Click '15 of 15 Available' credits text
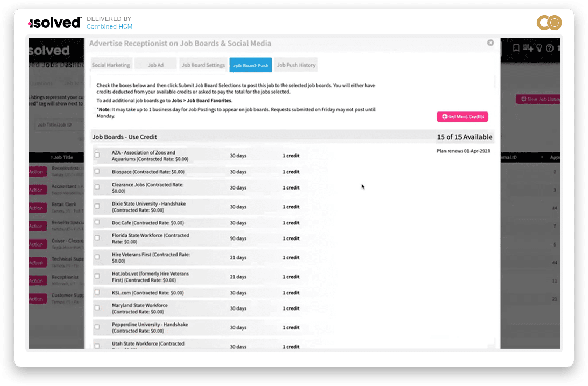The height and width of the screenshot is (386, 588). pyautogui.click(x=465, y=137)
